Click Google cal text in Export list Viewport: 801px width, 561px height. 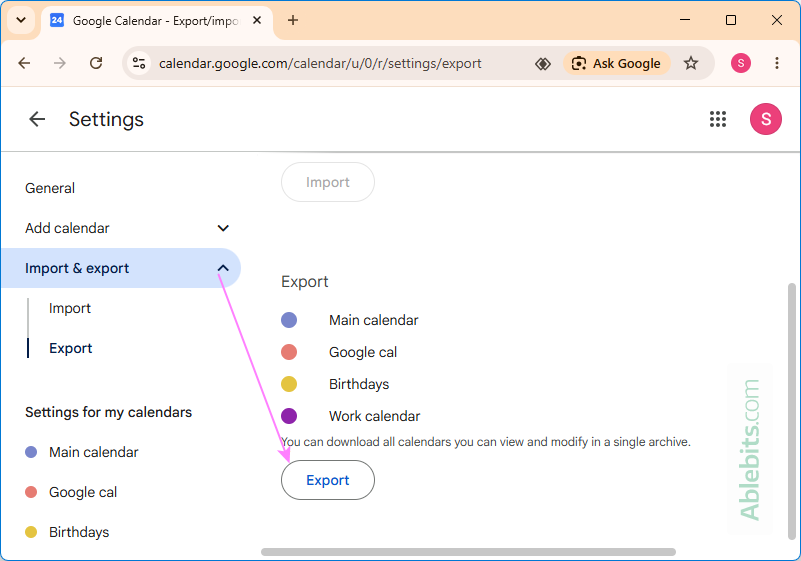point(363,352)
